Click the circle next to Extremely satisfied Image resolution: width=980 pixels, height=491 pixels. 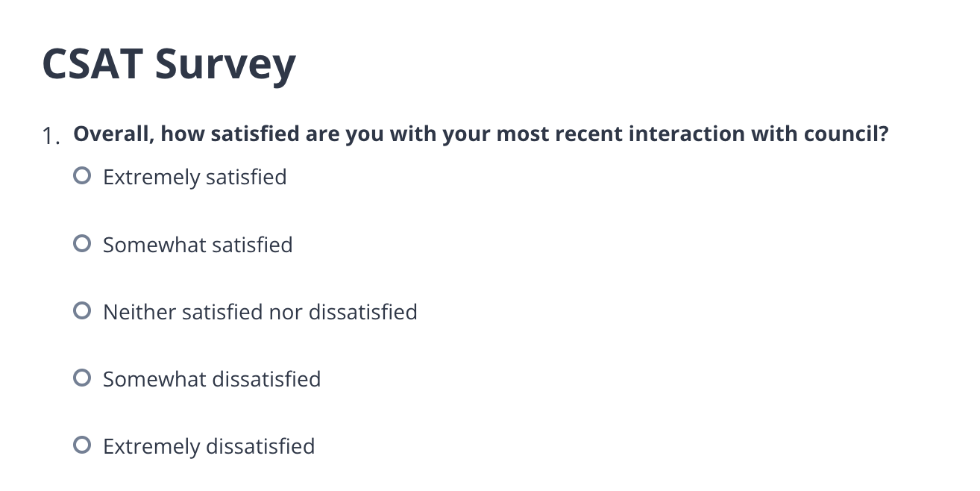pos(81,175)
